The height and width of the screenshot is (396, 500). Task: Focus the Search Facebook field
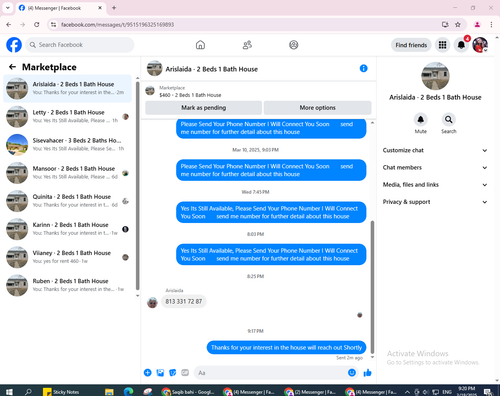tap(80, 45)
